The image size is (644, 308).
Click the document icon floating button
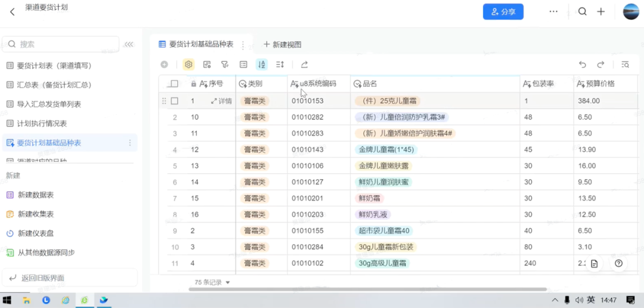pyautogui.click(x=594, y=264)
